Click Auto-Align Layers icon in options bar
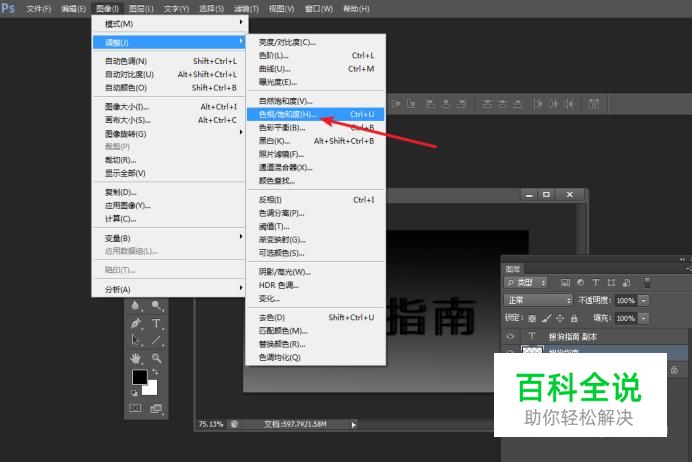692x462 pixels. [594, 104]
